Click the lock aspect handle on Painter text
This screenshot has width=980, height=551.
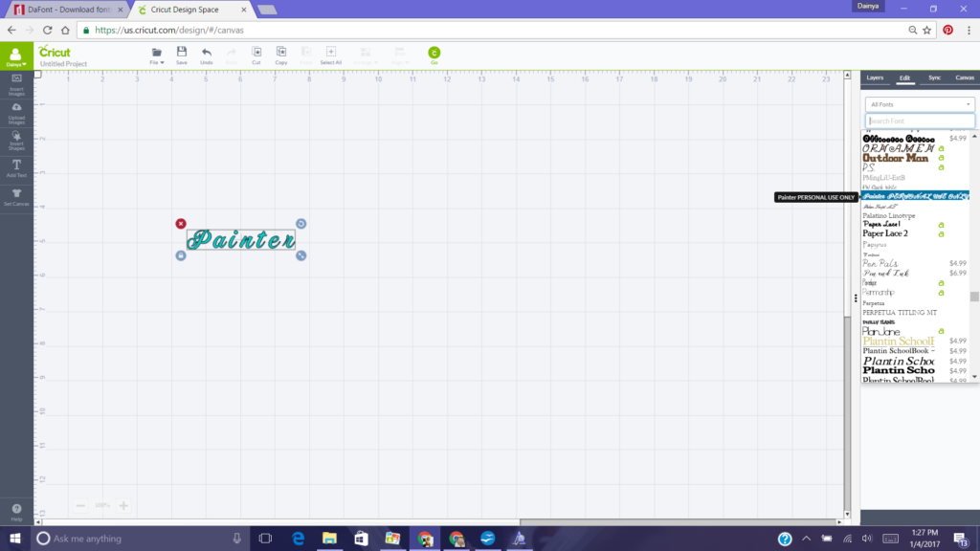pyautogui.click(x=181, y=255)
